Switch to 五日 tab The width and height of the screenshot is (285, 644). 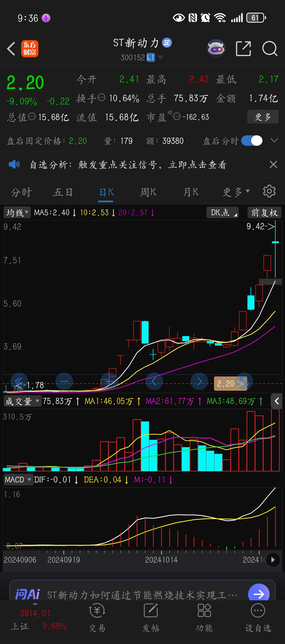[x=62, y=192]
